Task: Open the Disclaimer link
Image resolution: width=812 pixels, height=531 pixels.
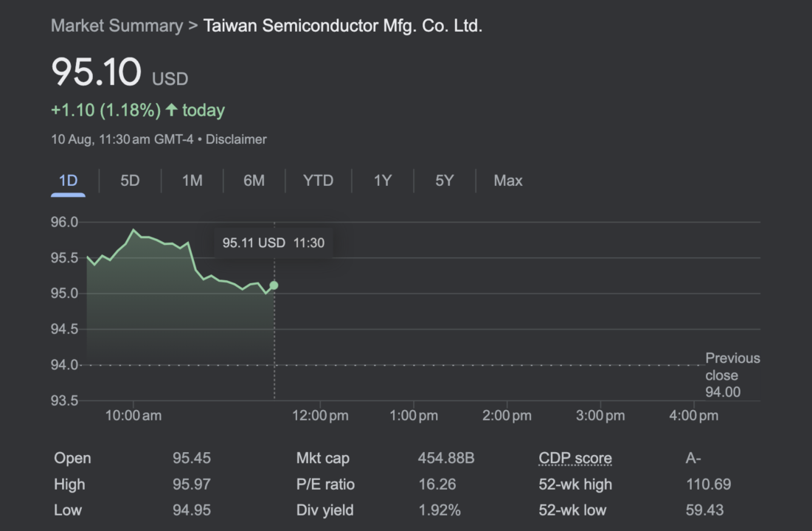Action: [236, 139]
